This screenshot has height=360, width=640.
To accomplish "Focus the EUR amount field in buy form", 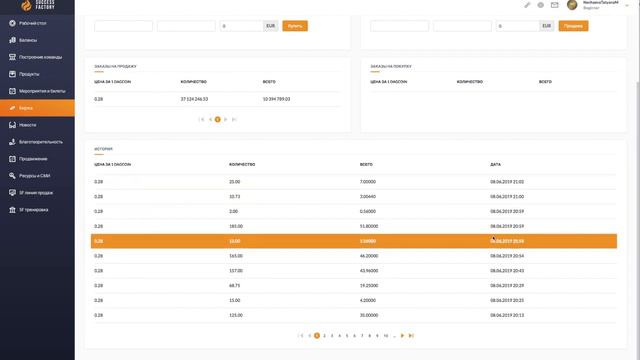I will pos(241,26).
